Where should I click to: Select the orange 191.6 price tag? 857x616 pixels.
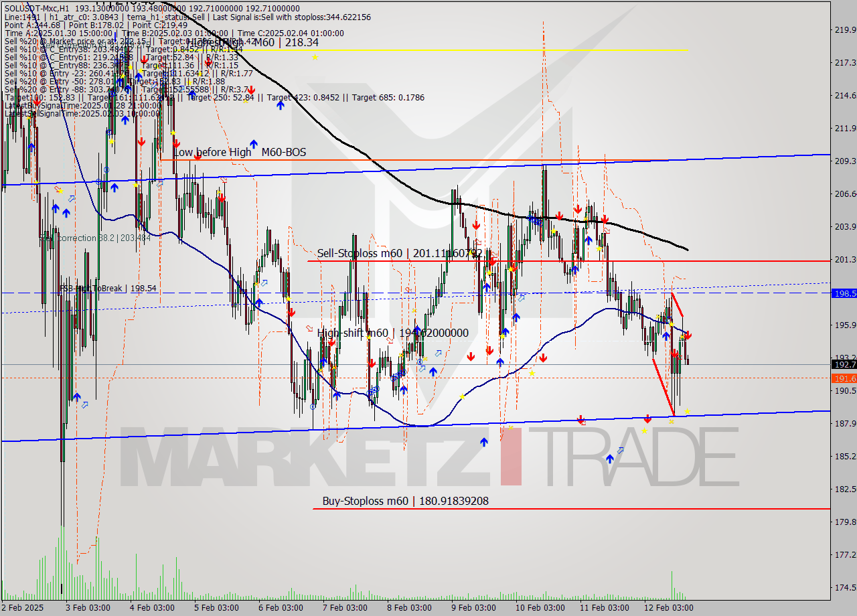point(843,378)
